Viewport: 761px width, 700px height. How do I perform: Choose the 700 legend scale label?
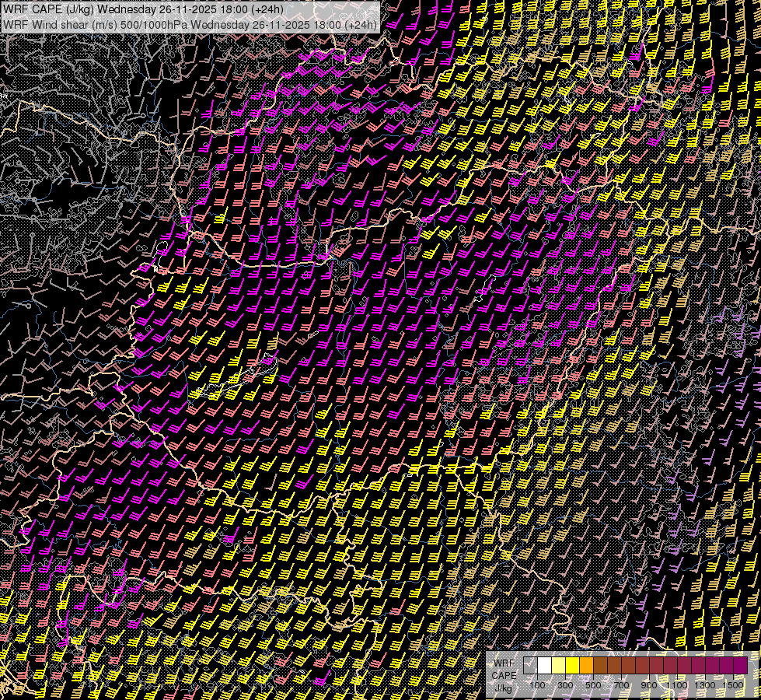[621, 685]
